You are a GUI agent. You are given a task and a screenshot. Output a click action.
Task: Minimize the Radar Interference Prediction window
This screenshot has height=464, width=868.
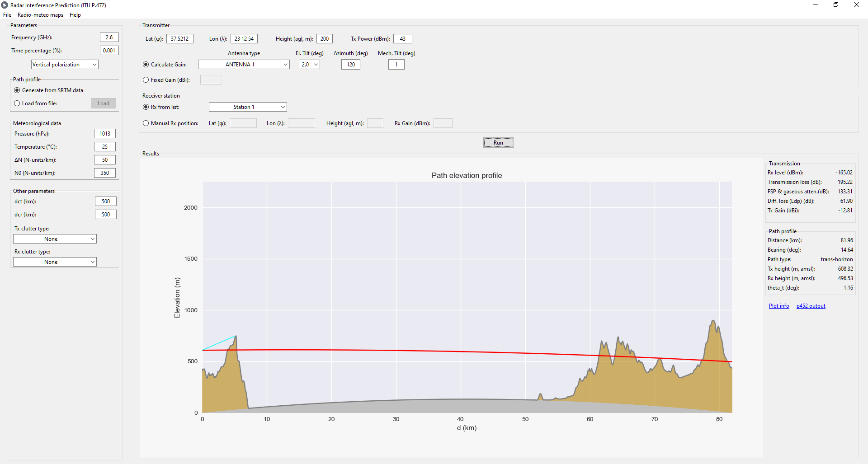pyautogui.click(x=816, y=5)
